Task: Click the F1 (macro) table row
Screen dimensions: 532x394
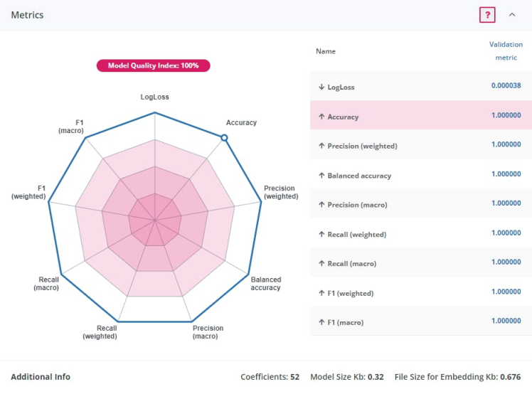Action: (x=420, y=322)
